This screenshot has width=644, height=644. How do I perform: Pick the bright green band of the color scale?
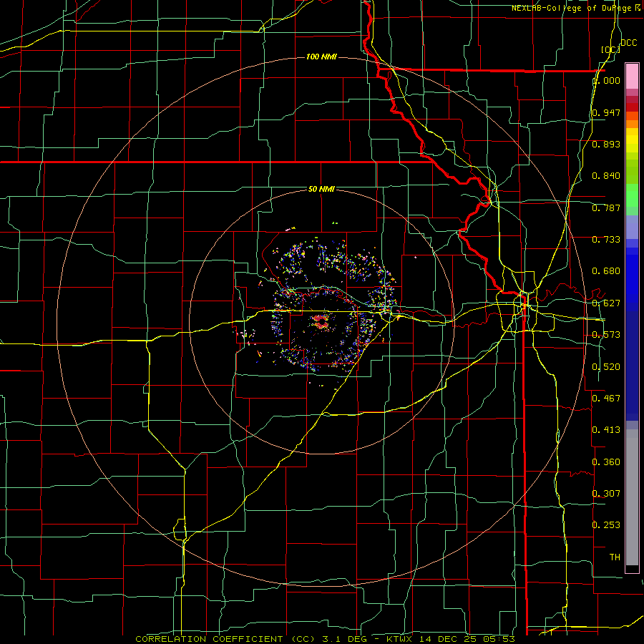tap(632, 195)
